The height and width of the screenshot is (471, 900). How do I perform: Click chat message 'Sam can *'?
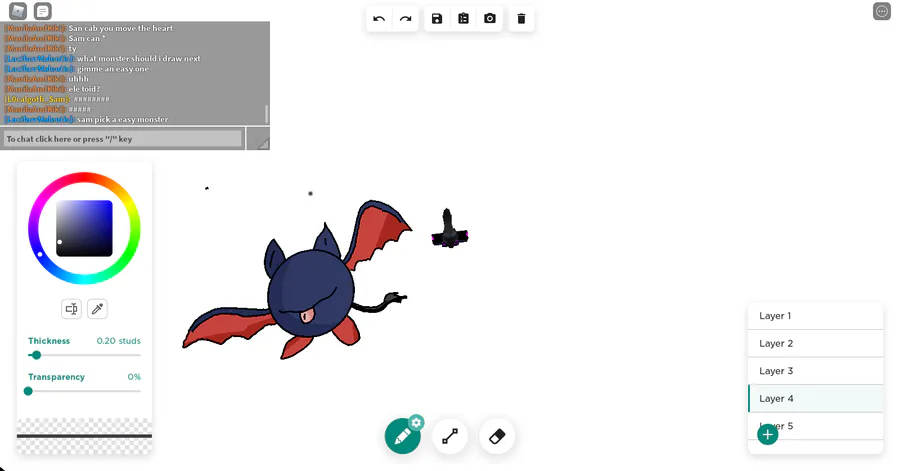(x=87, y=38)
